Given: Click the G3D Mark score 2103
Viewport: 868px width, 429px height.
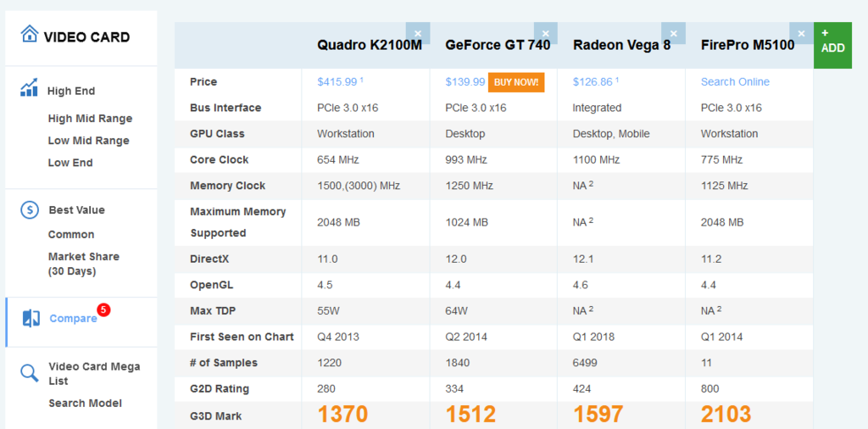Looking at the screenshot, I should point(726,415).
